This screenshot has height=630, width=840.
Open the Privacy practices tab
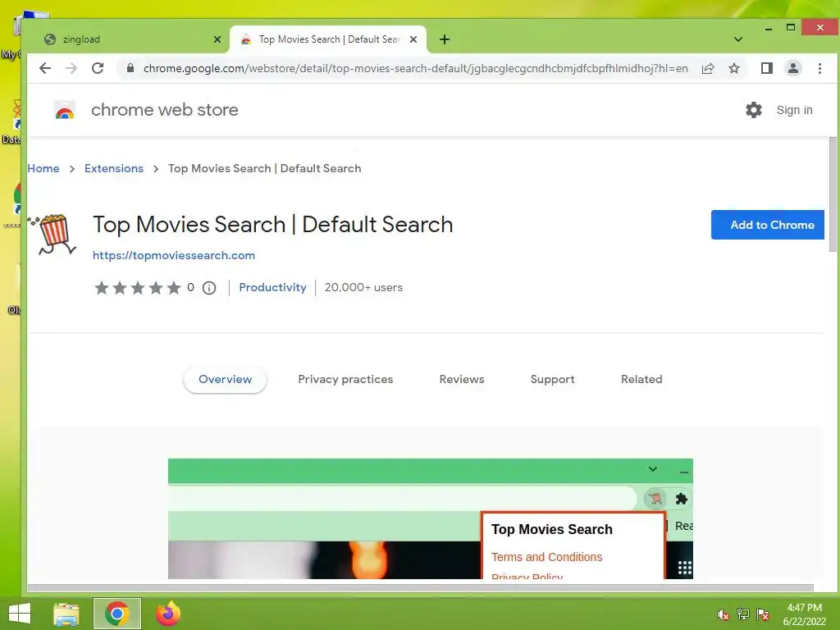[x=345, y=379]
